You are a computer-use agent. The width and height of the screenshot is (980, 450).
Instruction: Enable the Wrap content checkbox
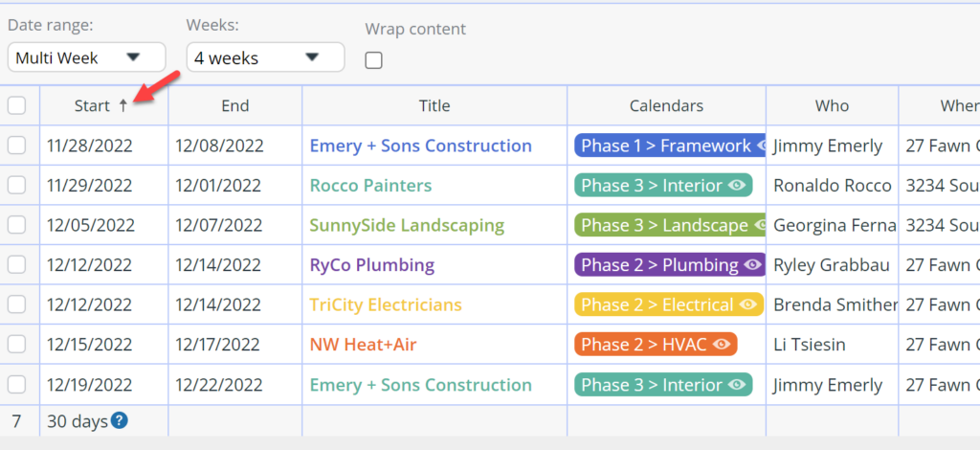point(374,60)
